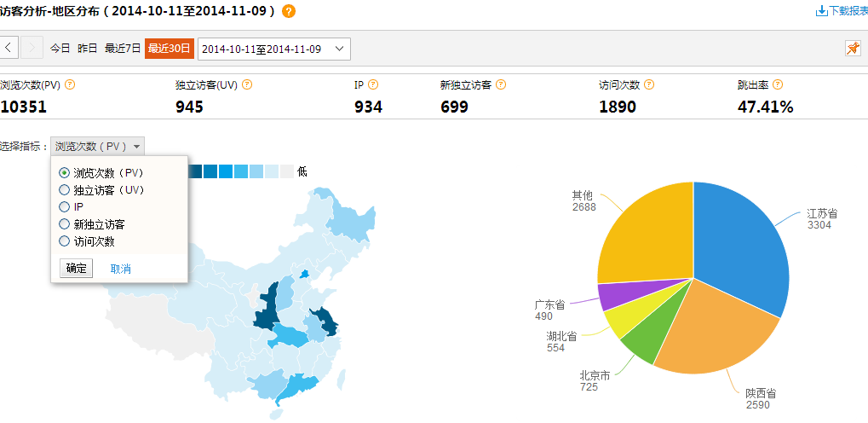Click the IP value 934
The width and height of the screenshot is (868, 423).
click(x=368, y=107)
